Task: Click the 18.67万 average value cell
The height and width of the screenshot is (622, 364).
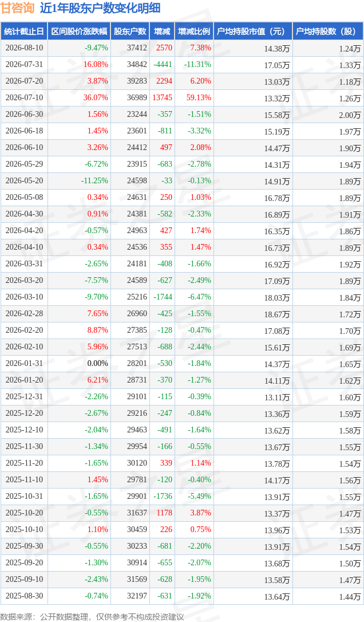Action: pos(277,314)
